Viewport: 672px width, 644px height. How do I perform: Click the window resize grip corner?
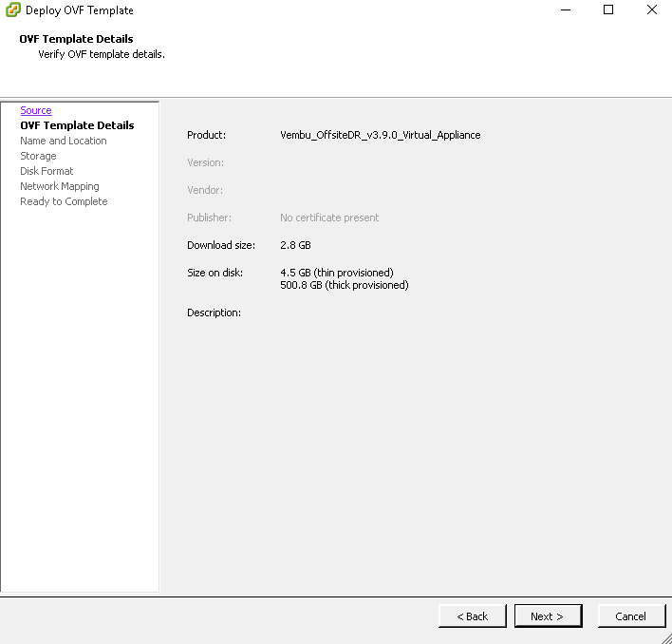[666, 638]
